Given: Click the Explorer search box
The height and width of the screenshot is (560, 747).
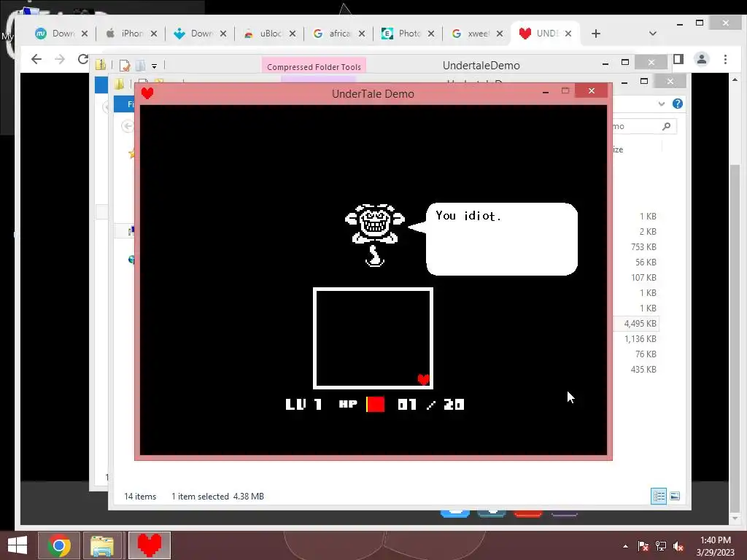Looking at the screenshot, I should 643,126.
